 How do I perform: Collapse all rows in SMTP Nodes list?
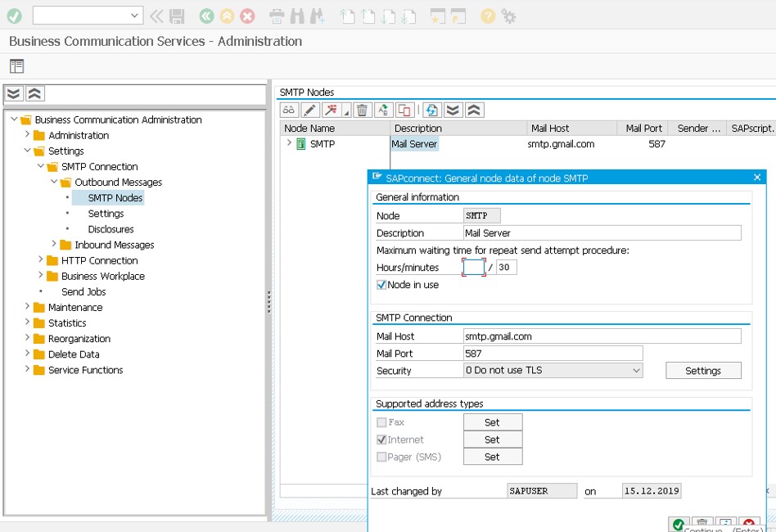pyautogui.click(x=474, y=110)
